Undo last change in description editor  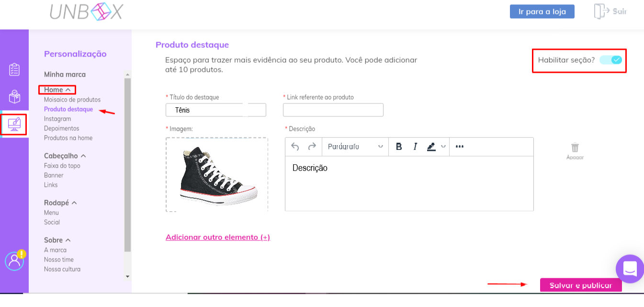tap(295, 147)
